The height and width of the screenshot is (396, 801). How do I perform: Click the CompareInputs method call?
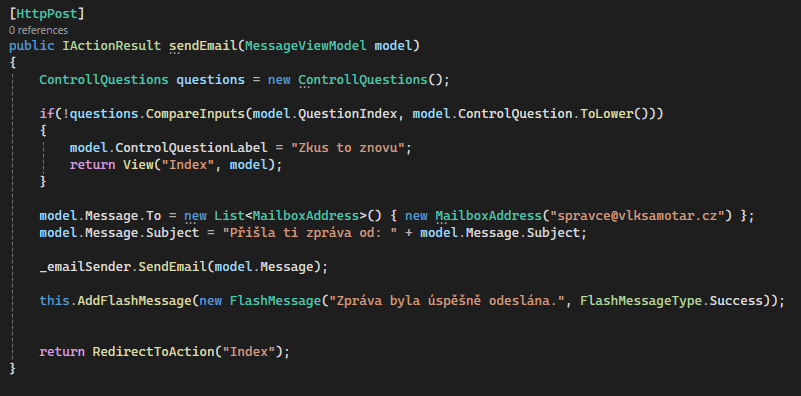(196, 113)
